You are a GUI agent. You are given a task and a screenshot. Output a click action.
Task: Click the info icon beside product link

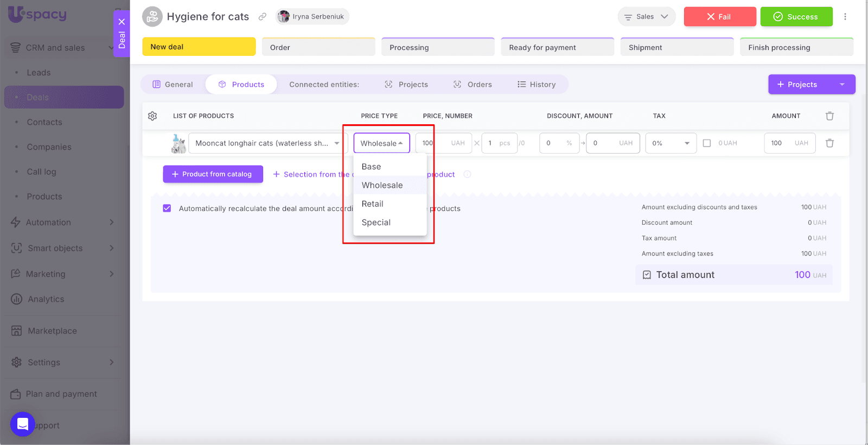pyautogui.click(x=467, y=174)
